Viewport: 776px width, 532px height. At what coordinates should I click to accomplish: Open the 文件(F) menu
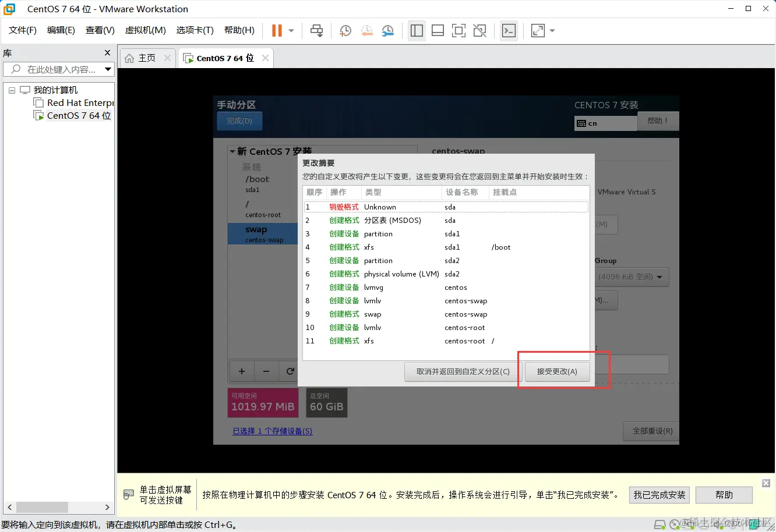(23, 30)
